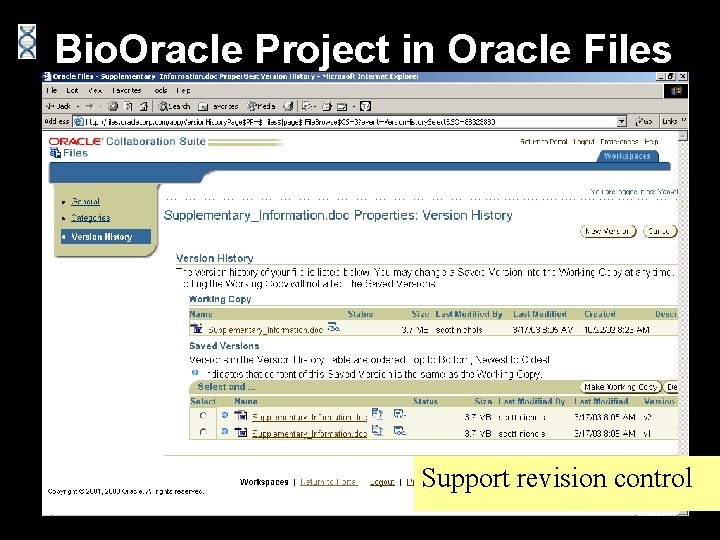Click the v1 row same-as-working-copy indicator
The width and height of the screenshot is (720, 540).
[x=225, y=432]
